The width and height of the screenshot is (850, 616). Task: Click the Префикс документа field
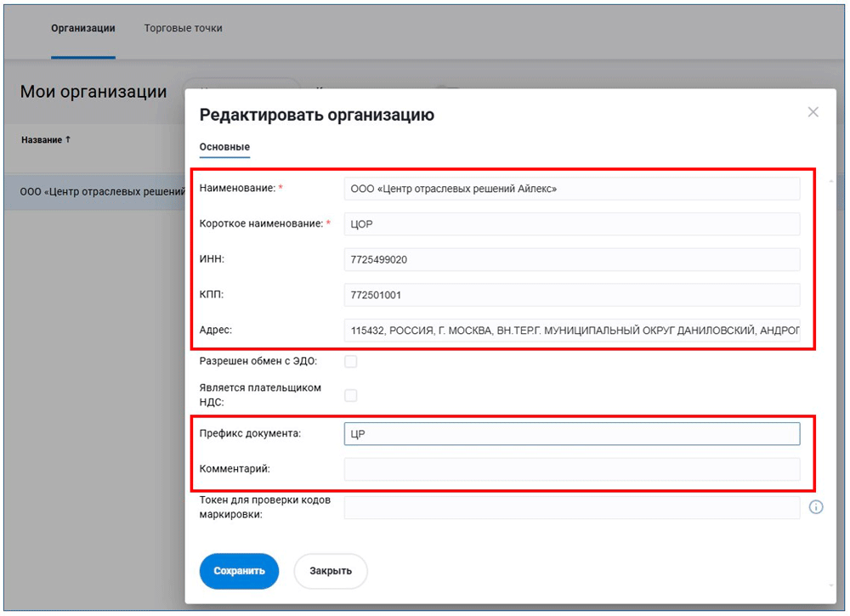(571, 434)
